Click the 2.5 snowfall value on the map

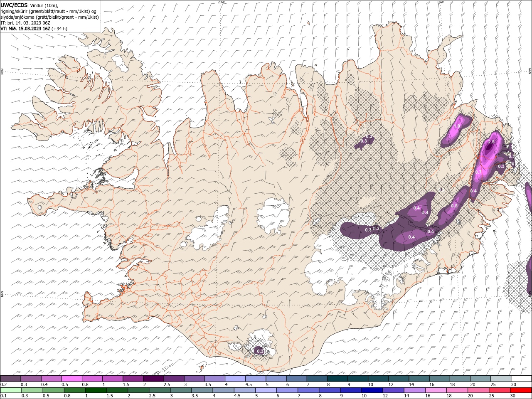coord(491,142)
